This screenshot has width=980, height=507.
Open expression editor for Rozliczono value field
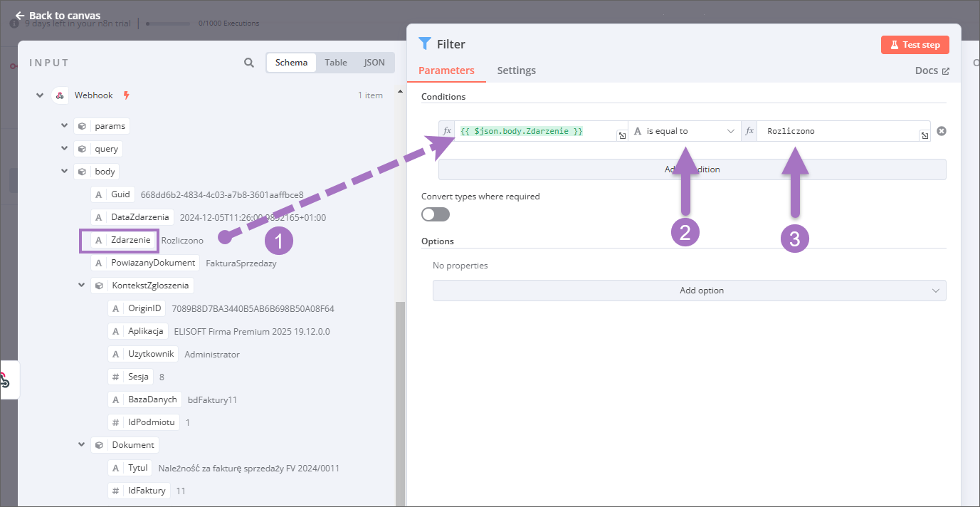point(924,136)
